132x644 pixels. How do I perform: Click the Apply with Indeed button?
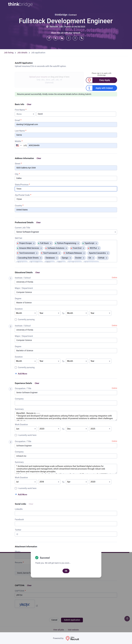click(102, 88)
